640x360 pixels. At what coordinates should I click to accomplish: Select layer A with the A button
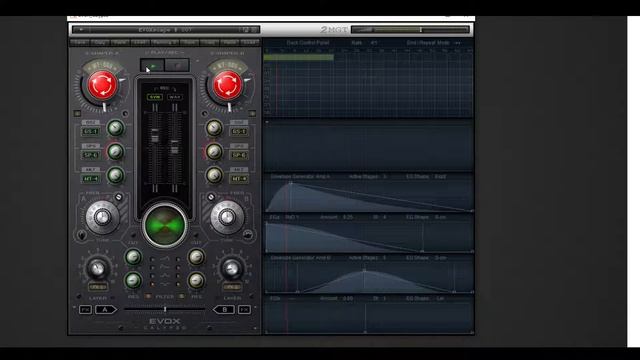pos(106,310)
